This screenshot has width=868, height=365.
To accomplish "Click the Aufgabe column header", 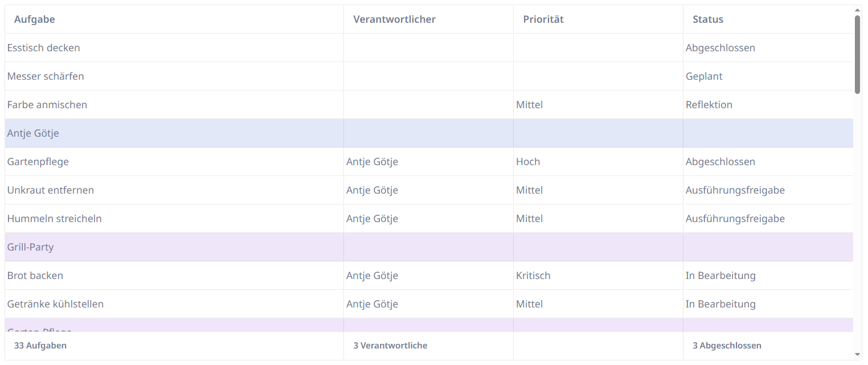I will tap(34, 19).
